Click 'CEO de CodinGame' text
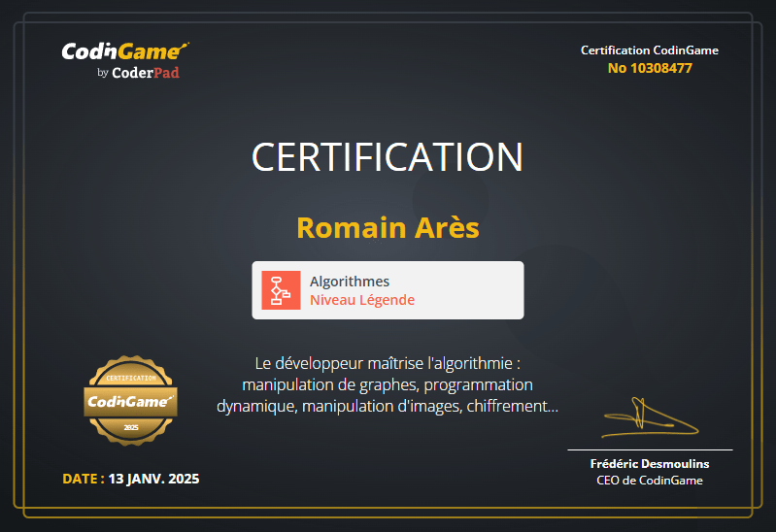This screenshot has height=532, width=776. pyautogui.click(x=650, y=480)
